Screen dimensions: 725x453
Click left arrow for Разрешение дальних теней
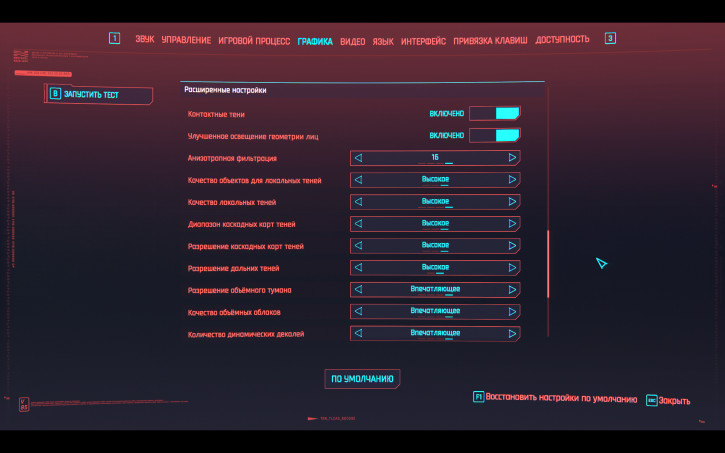(x=358, y=268)
